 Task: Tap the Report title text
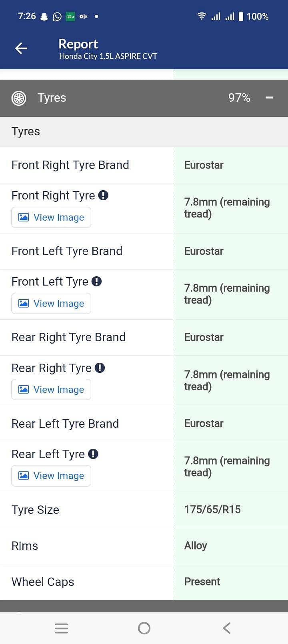click(x=78, y=44)
